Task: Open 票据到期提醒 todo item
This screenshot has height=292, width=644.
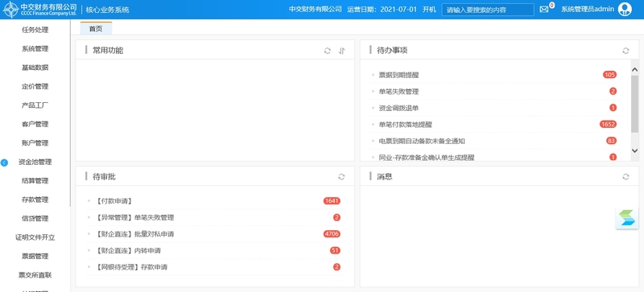Action: 398,75
